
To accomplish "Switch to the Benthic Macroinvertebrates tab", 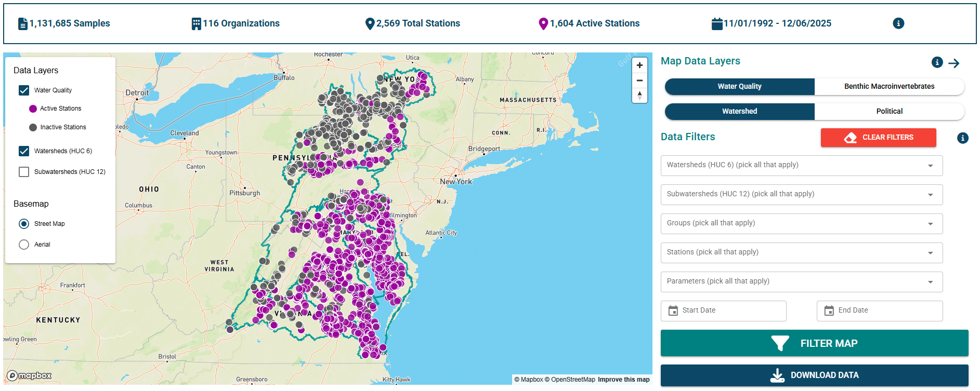I will click(x=889, y=87).
